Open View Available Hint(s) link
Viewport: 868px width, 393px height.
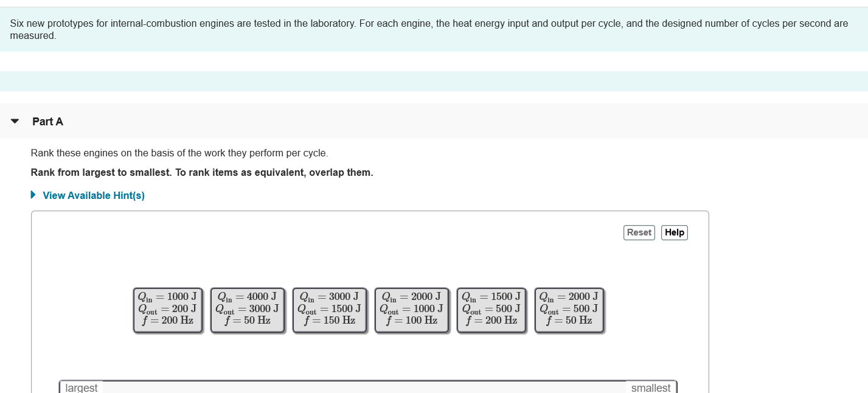[x=94, y=195]
